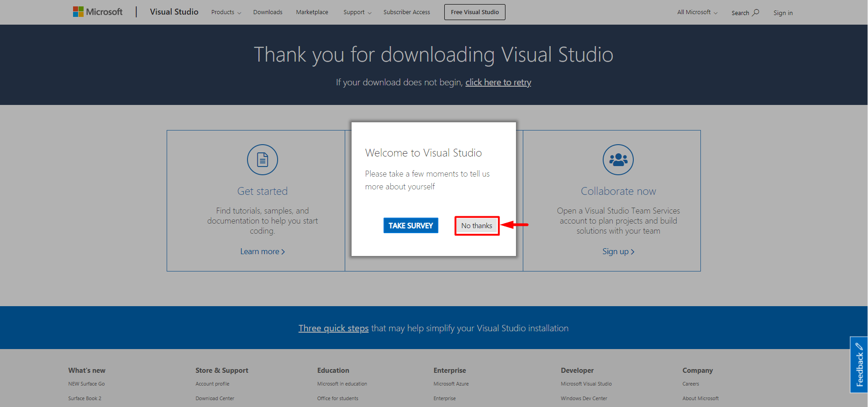This screenshot has width=868, height=407.
Task: Expand the Products dropdown
Action: tap(226, 12)
